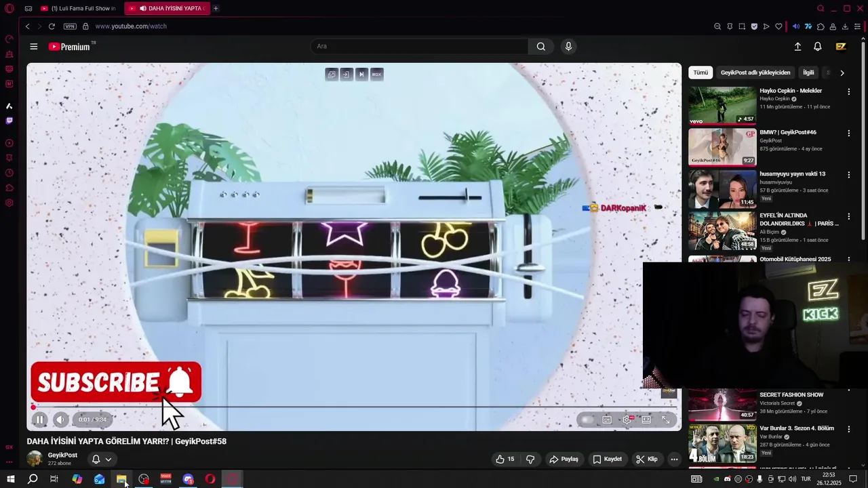Click the search magnifier button
This screenshot has width=868, height=488.
point(540,47)
